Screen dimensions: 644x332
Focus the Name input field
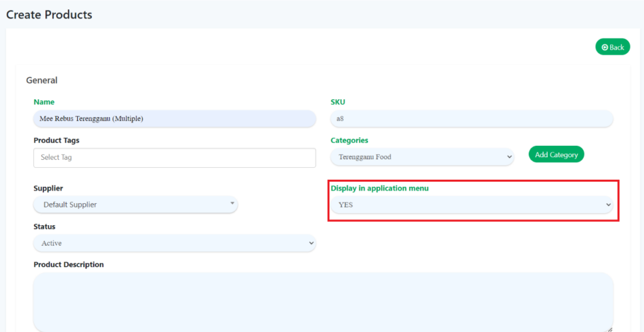[x=174, y=118]
